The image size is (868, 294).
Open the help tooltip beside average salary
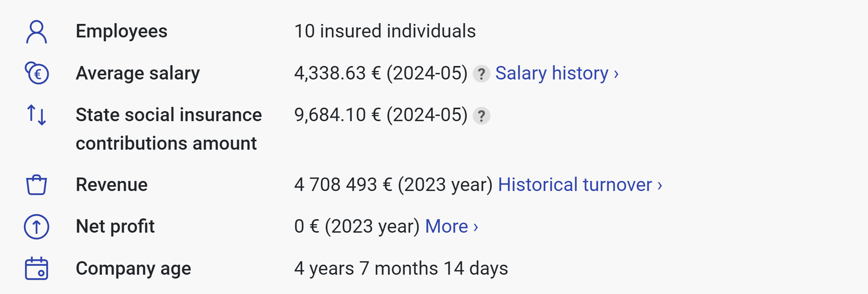(481, 74)
